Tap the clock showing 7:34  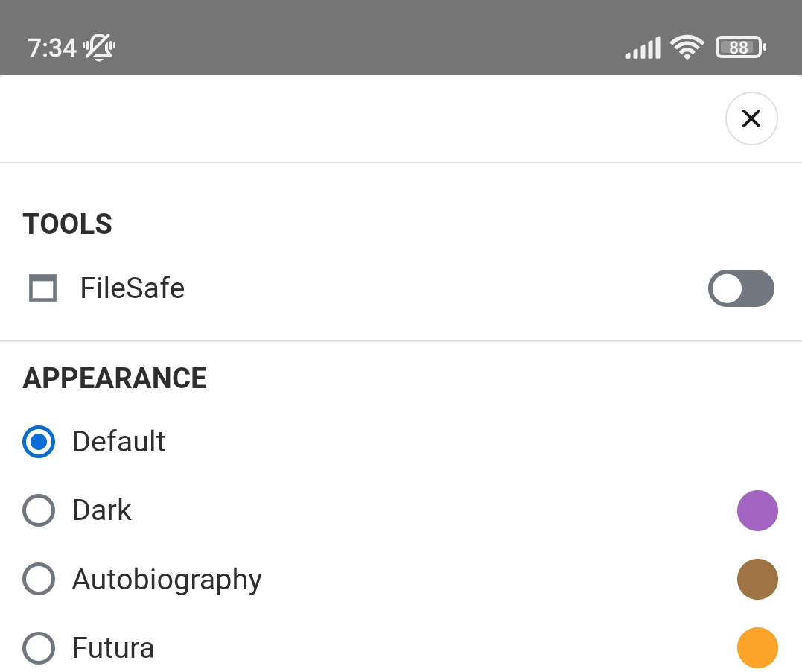pyautogui.click(x=52, y=47)
